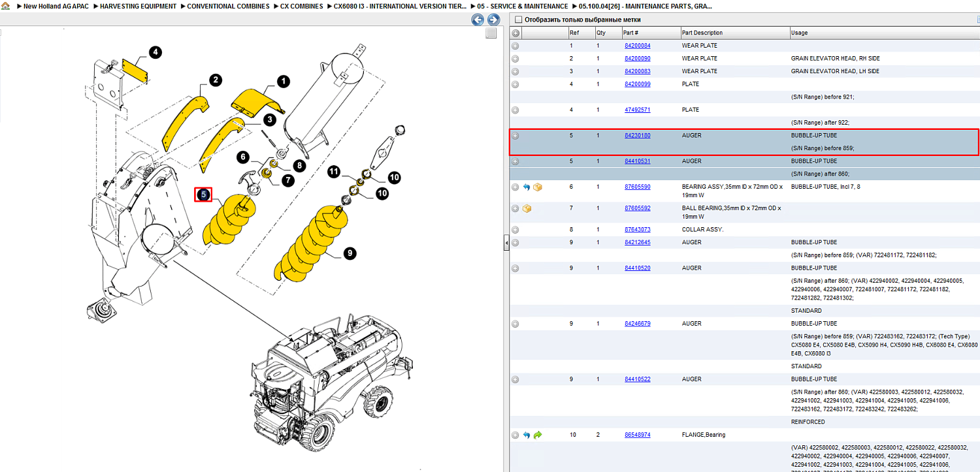Open HARVESTING EQUIPMENT breadcrumb item

[138, 6]
